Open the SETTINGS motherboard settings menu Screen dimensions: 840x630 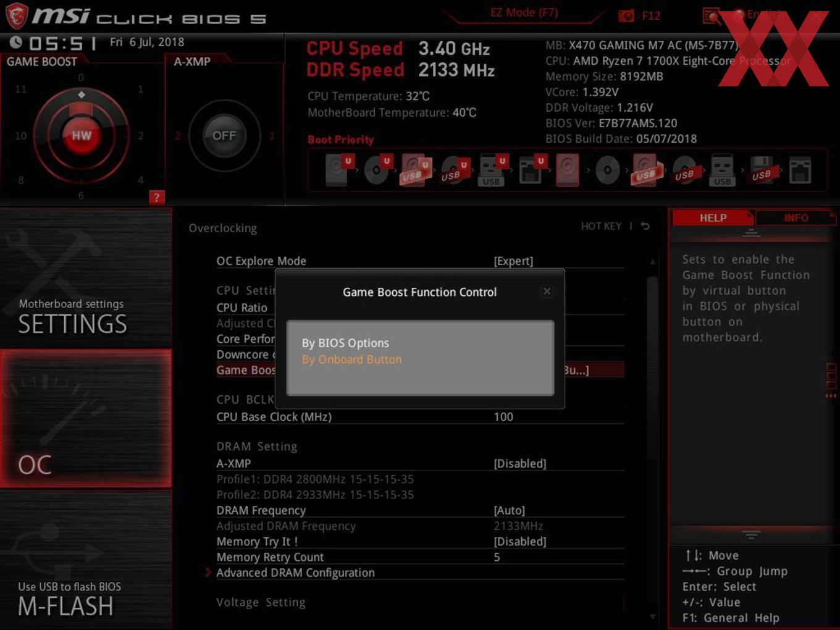tap(86, 279)
